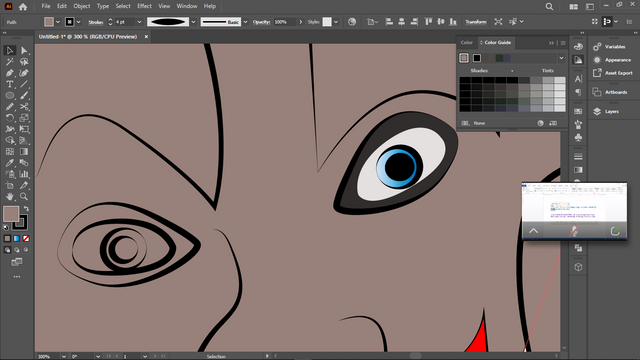Expand overlay window chevron up
This screenshot has width=640, height=360.
coord(533,231)
